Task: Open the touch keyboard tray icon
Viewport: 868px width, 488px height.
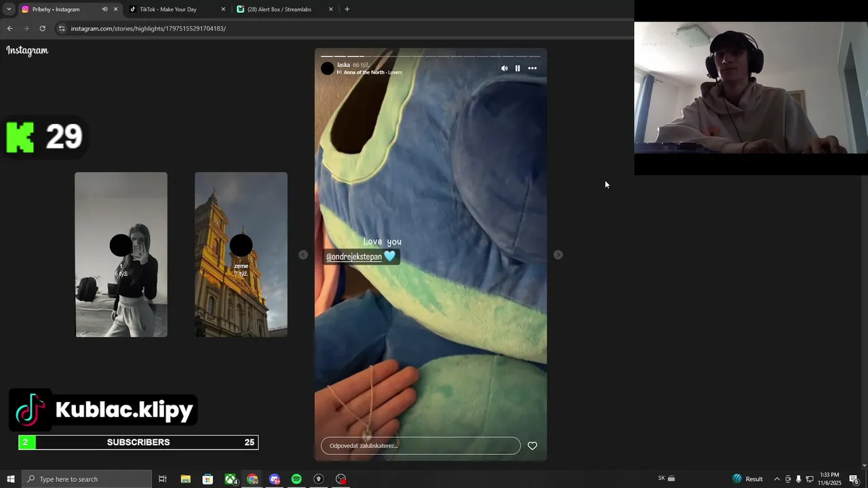Action: [671, 479]
